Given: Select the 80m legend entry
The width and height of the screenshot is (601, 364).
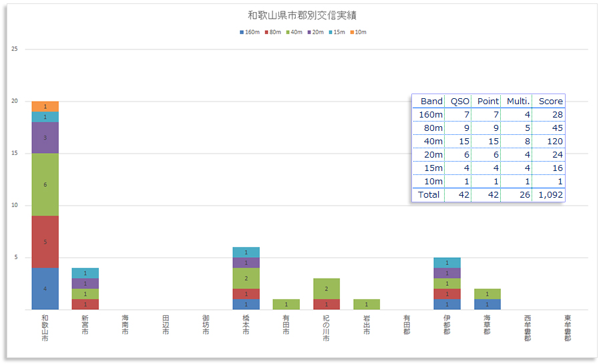Looking at the screenshot, I should point(273,32).
